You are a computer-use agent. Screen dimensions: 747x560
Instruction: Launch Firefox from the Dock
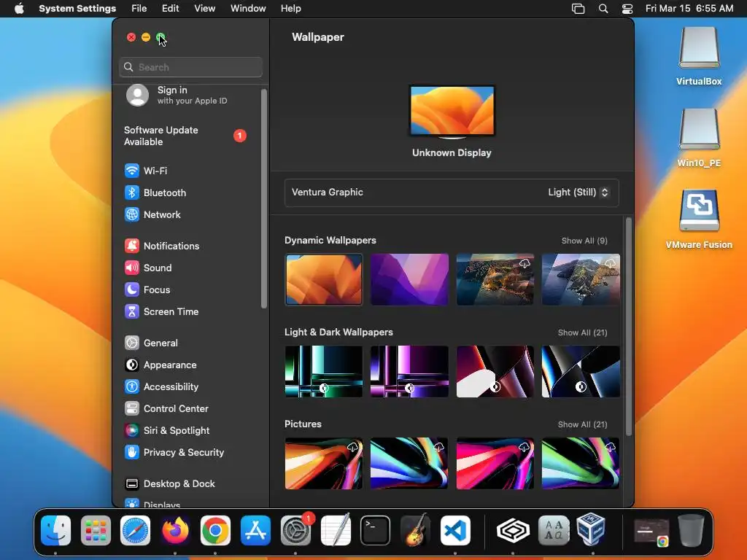tap(175, 531)
